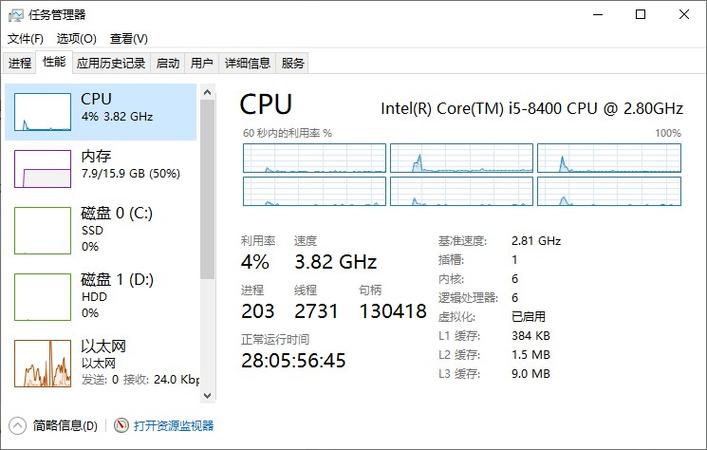This screenshot has width=707, height=450.
Task: Click 打开资源监视器 link
Action: click(174, 425)
